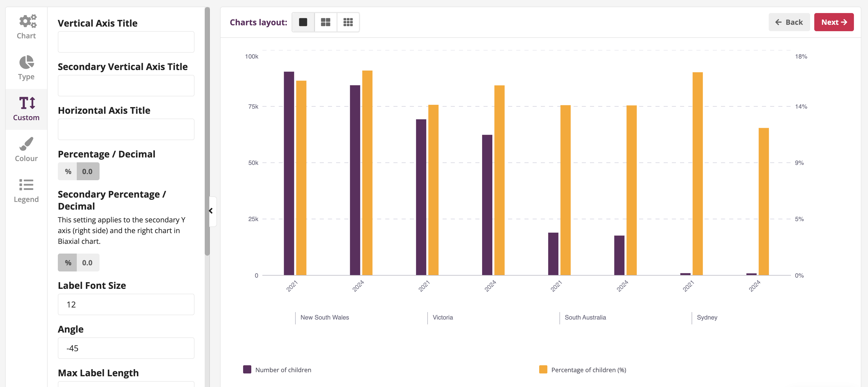Click the orange 2021 Sydney bar
Viewport: 868px width, 387px height.
(x=698, y=174)
